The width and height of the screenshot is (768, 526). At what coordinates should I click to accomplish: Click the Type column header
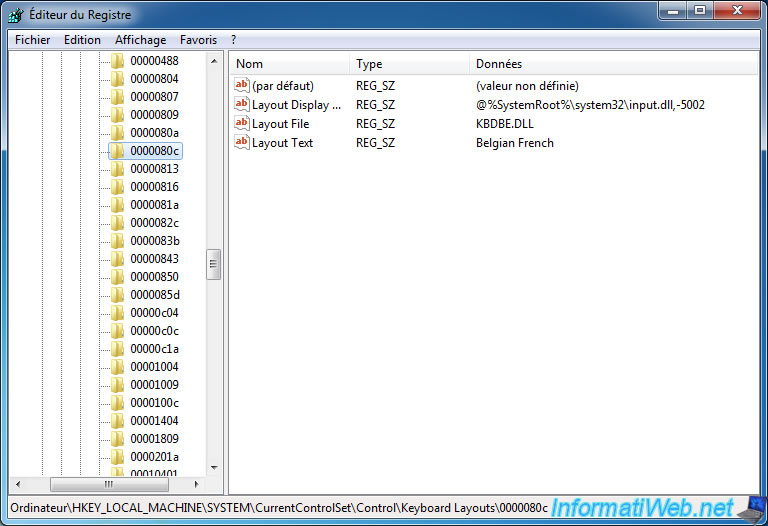[410, 64]
